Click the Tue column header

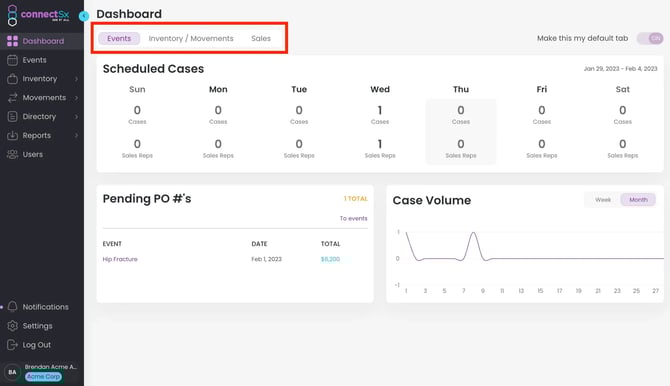click(299, 89)
